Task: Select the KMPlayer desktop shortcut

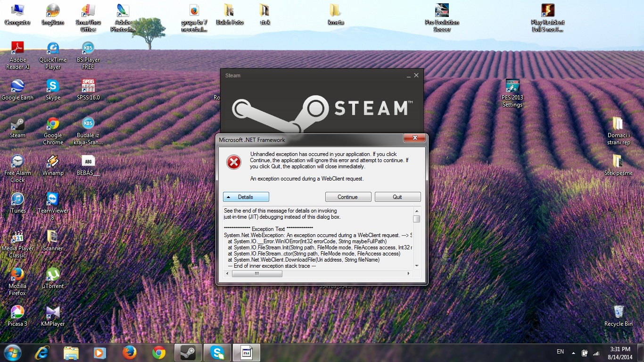Action: pos(53,316)
